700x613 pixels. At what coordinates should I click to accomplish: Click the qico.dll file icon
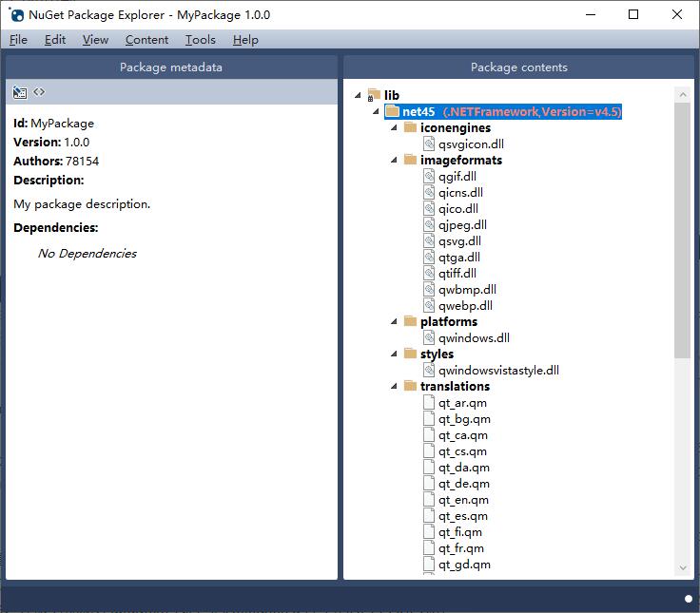click(x=429, y=208)
